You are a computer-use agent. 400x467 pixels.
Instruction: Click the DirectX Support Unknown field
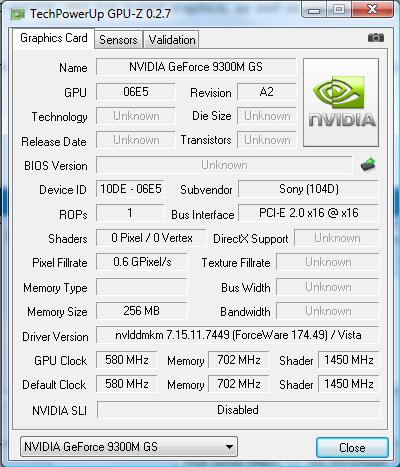point(337,238)
